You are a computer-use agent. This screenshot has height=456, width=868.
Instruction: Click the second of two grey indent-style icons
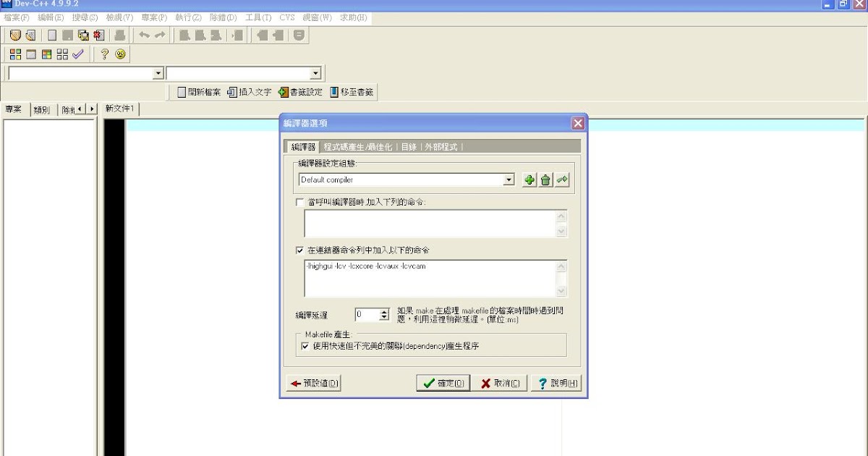point(278,35)
